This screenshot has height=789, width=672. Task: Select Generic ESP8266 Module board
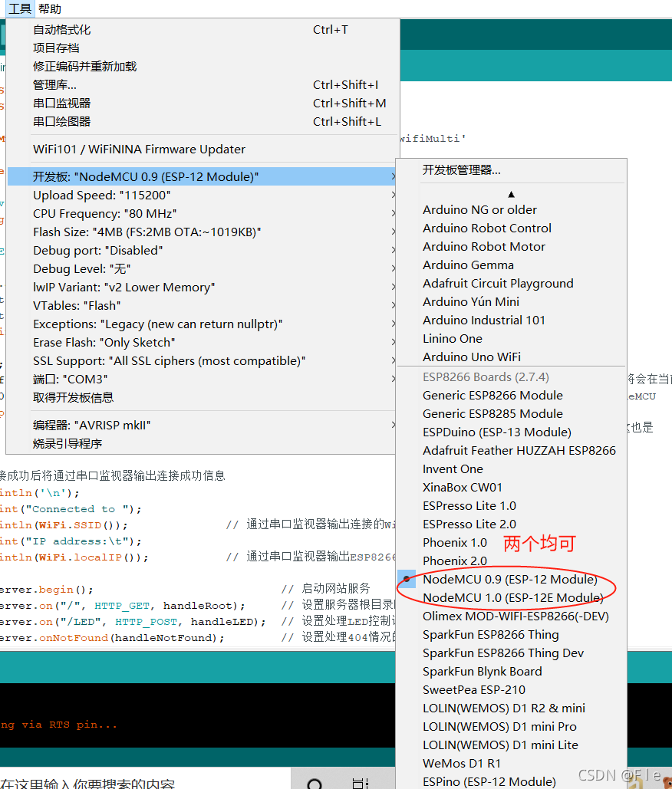[x=512, y=396]
